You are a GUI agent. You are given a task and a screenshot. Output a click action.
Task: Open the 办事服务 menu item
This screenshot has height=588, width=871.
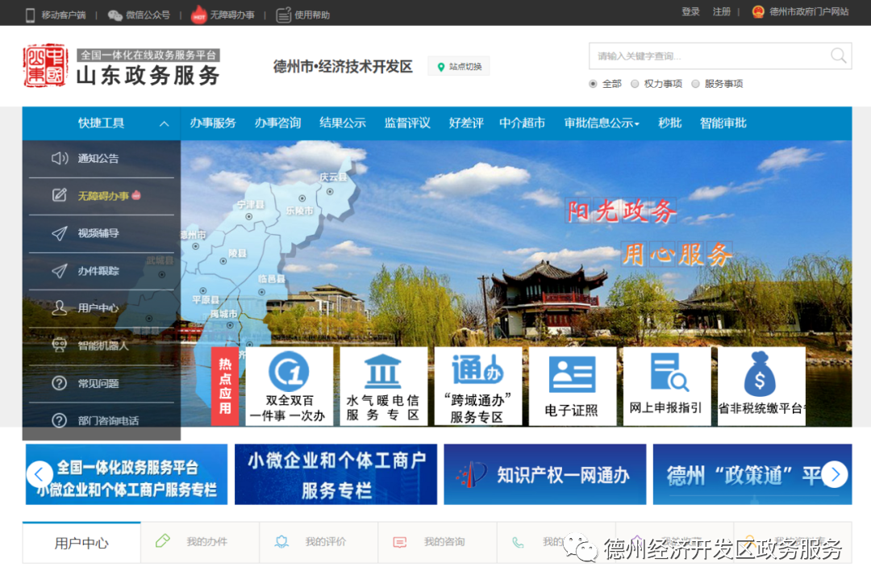tap(213, 123)
